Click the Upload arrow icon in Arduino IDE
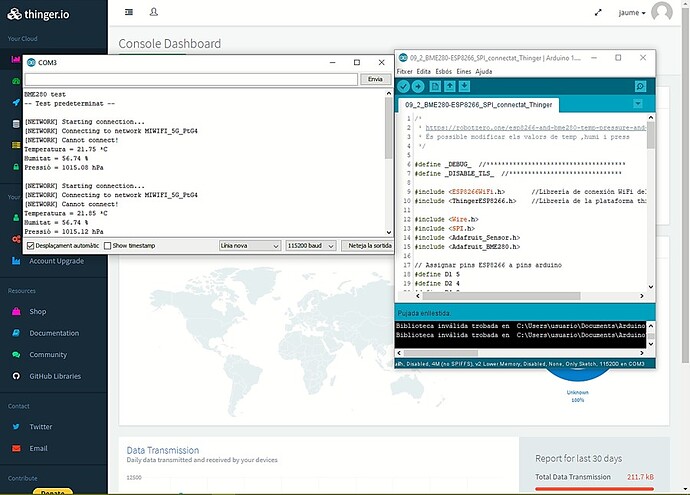The image size is (690, 495). [418, 87]
